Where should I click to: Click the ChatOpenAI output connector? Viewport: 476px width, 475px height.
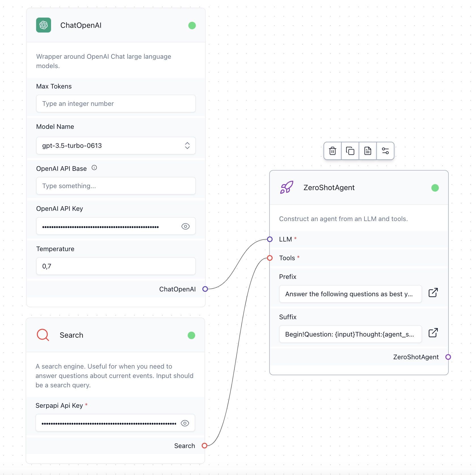point(205,289)
